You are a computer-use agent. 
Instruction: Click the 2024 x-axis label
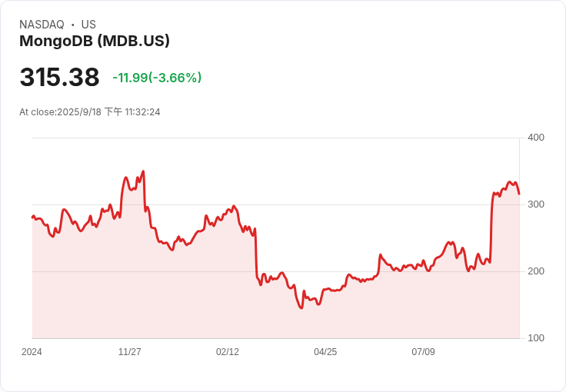32,351
